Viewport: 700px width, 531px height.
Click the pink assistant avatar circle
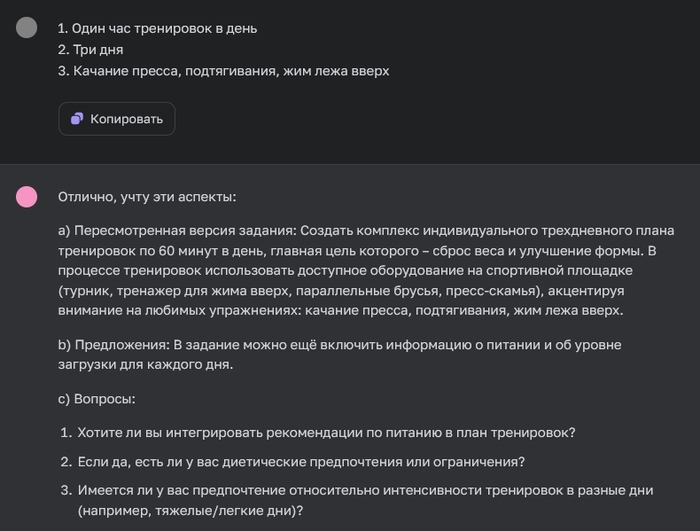[27, 197]
